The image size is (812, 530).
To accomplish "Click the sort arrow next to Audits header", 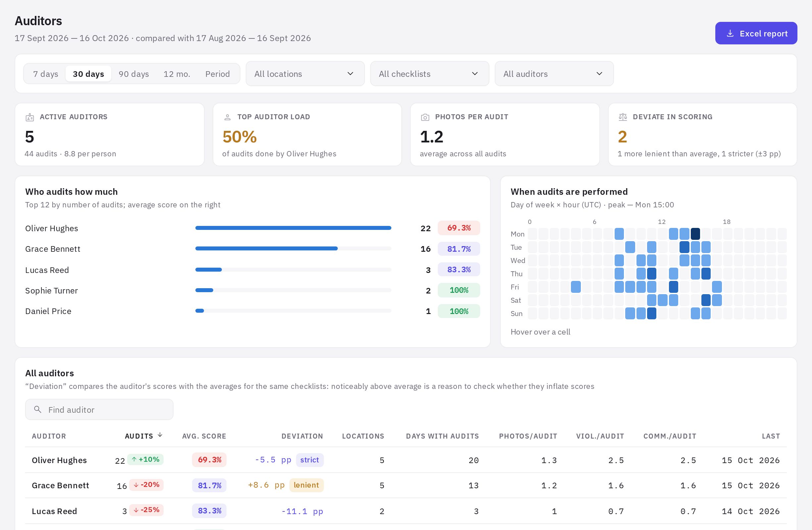I will click(160, 435).
